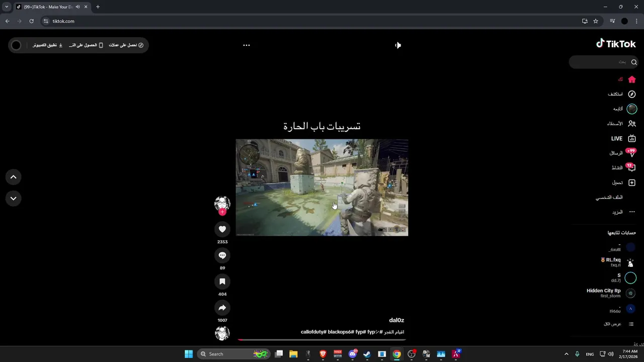Screen dimensions: 644x362
Task: Open Upload with the plus-square icon
Action: coord(632,183)
